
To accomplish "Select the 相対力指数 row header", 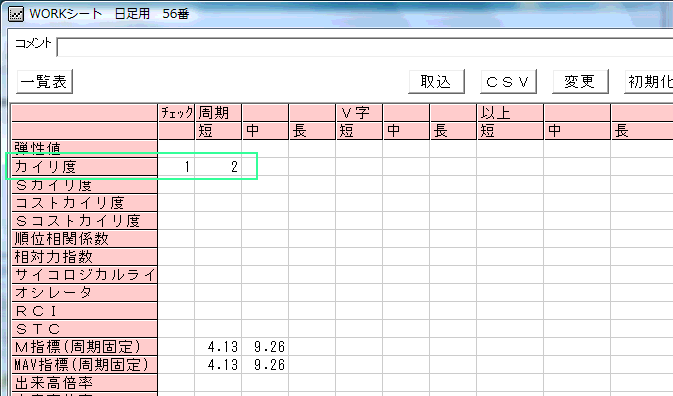I will 85,257.
